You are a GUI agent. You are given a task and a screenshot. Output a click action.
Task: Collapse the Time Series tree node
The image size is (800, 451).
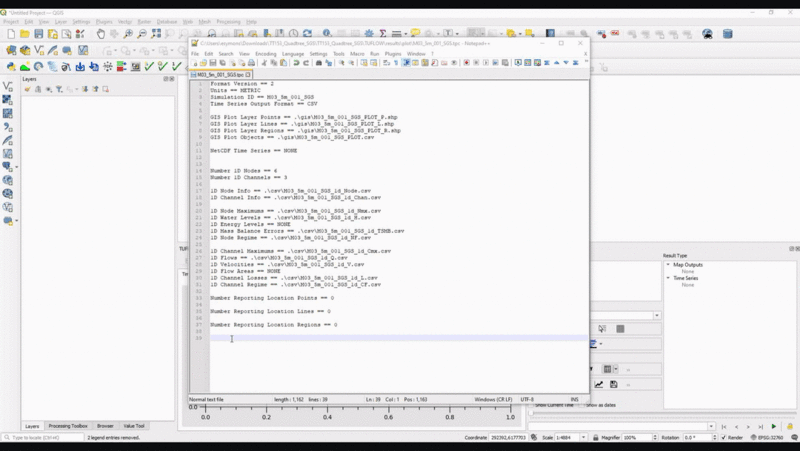tap(669, 278)
